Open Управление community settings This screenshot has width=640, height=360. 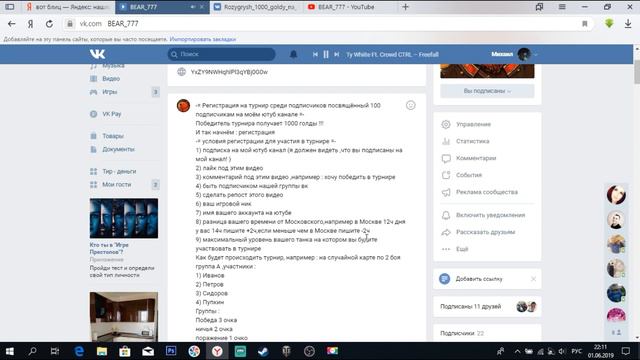click(473, 124)
